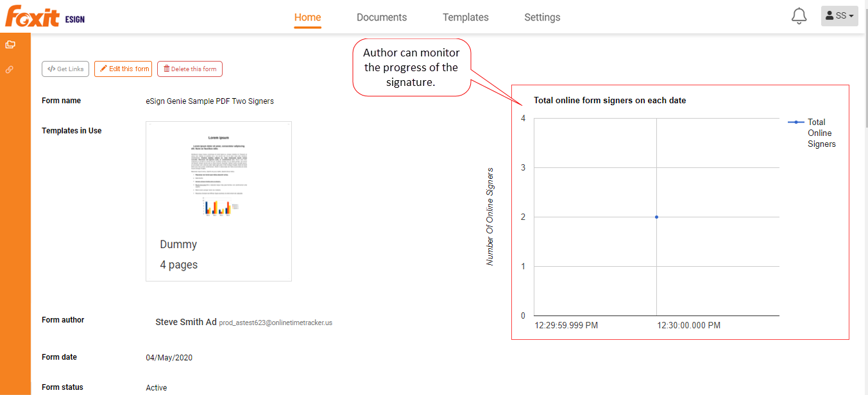Click the trash icon on Delete this form

click(166, 69)
